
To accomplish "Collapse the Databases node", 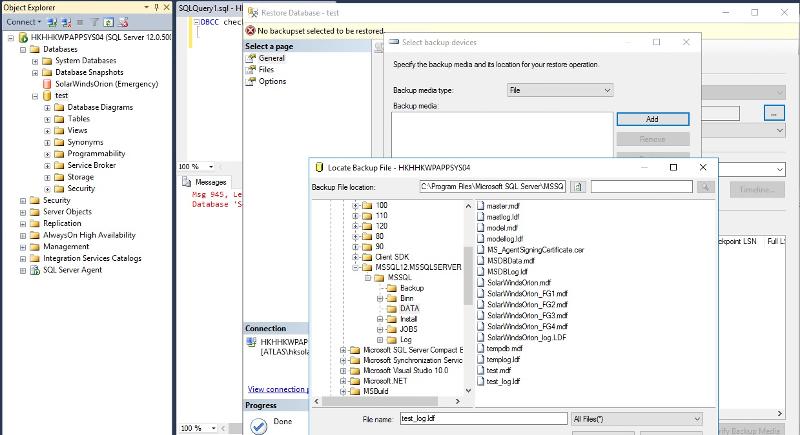I will (22, 49).
